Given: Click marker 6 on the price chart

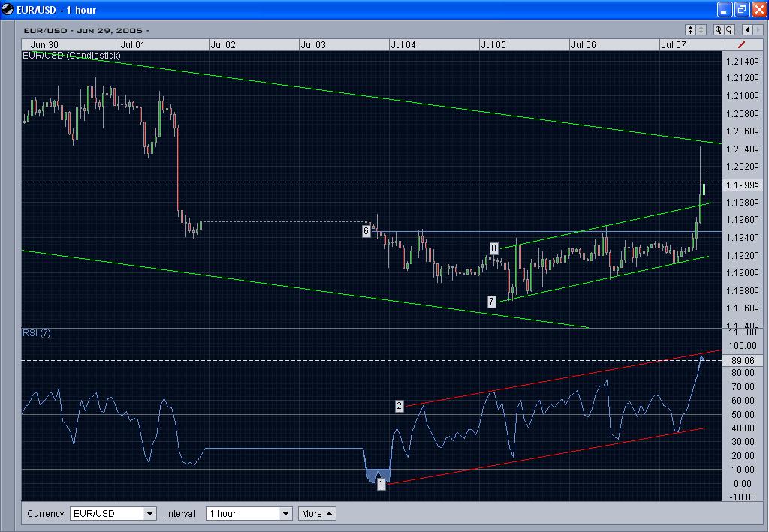Looking at the screenshot, I should 366,230.
